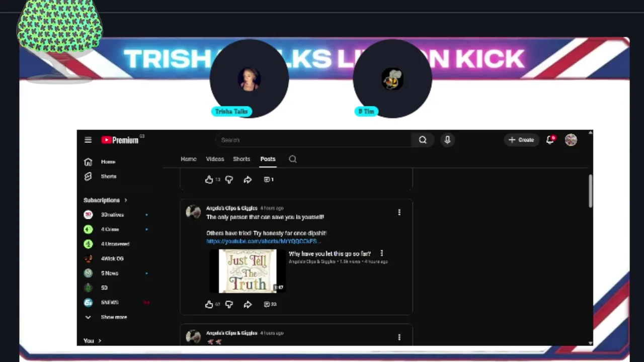Click the Angela's Clips avatar on the middle post
Viewport: 644px width, 362px height.
coord(193,212)
